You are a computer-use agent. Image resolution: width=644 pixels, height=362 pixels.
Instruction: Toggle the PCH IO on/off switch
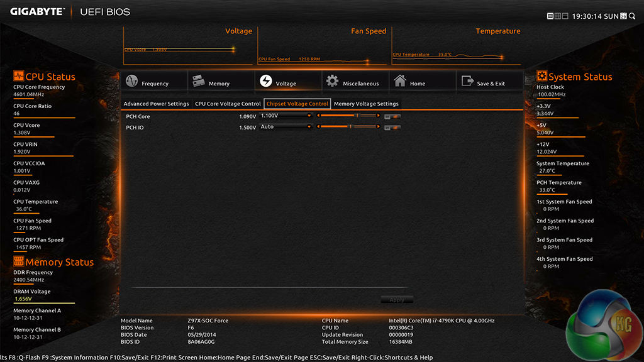point(392,128)
